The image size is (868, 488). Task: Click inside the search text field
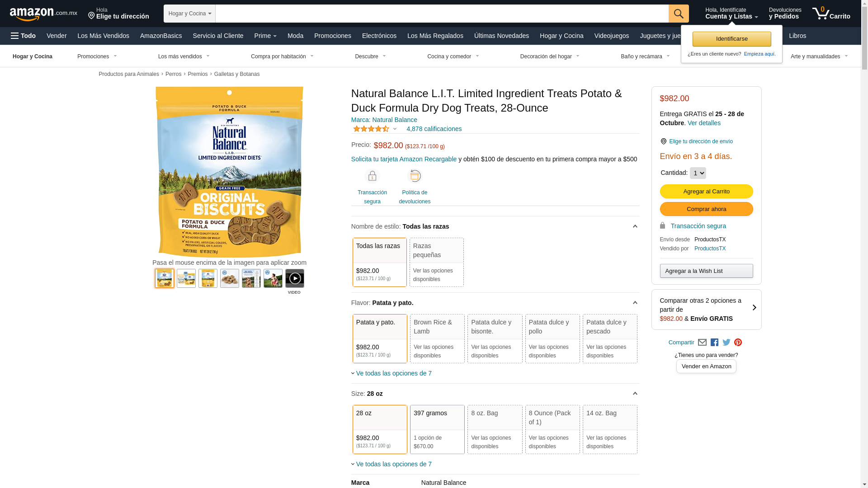pyautogui.click(x=441, y=14)
